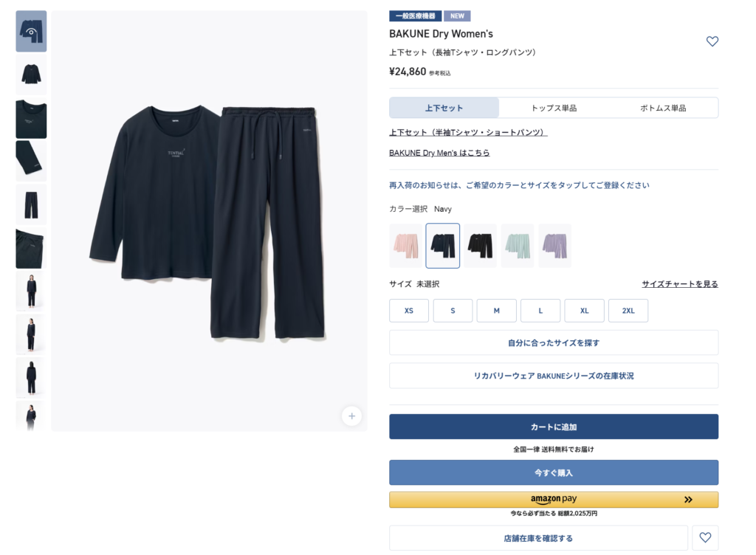
Task: Select size M
Action: 497,311
